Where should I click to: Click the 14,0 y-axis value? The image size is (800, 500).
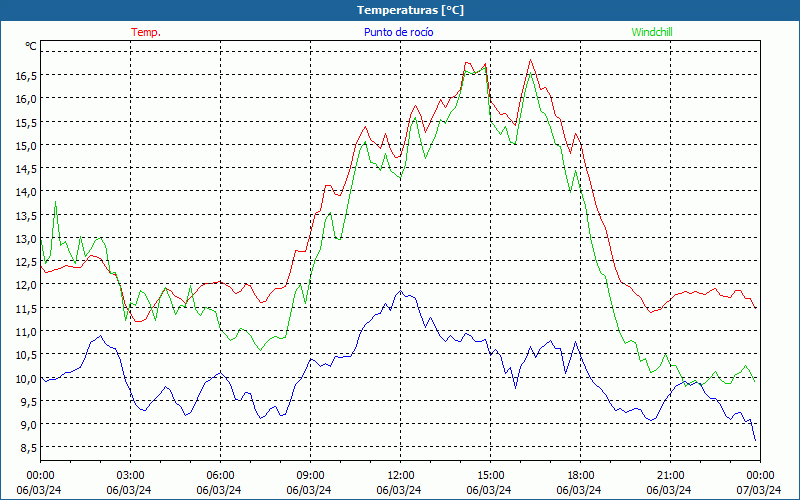(x=26, y=192)
